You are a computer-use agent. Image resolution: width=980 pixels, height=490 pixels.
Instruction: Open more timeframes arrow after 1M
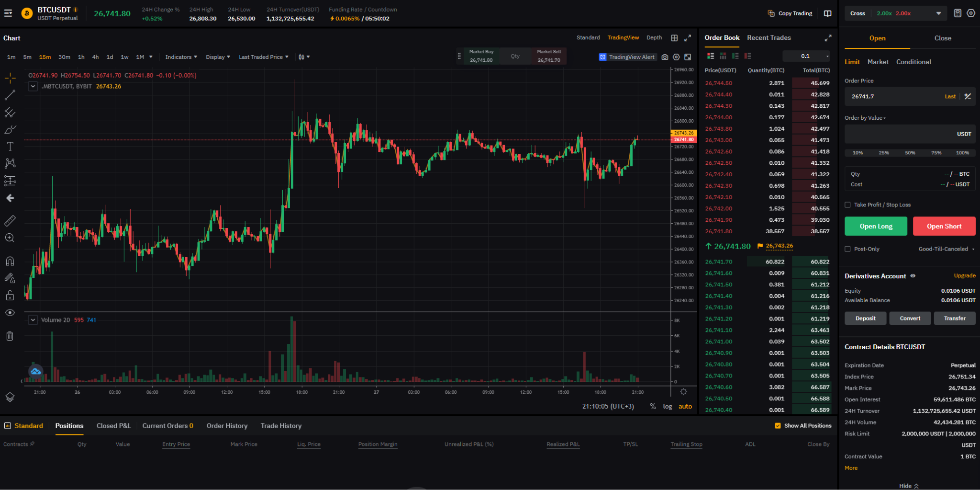(151, 57)
